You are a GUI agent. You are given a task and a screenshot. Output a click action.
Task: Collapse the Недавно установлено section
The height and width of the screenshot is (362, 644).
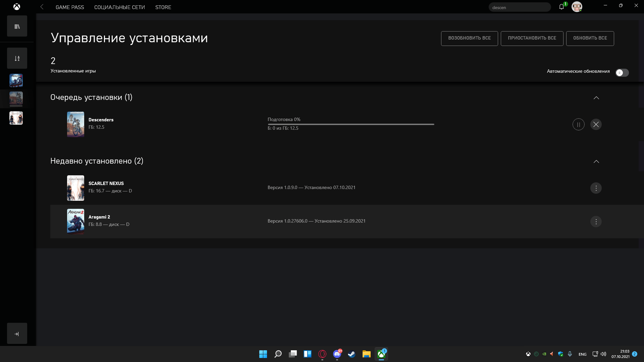click(596, 162)
